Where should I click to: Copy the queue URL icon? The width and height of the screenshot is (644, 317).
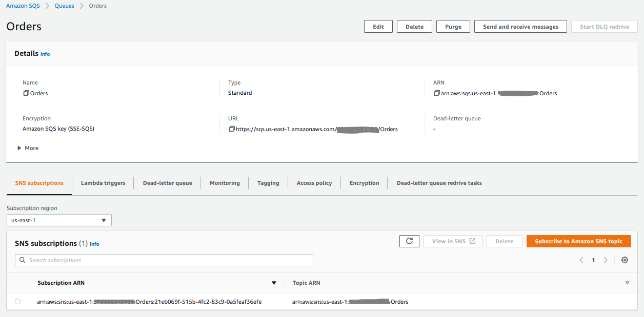point(232,129)
